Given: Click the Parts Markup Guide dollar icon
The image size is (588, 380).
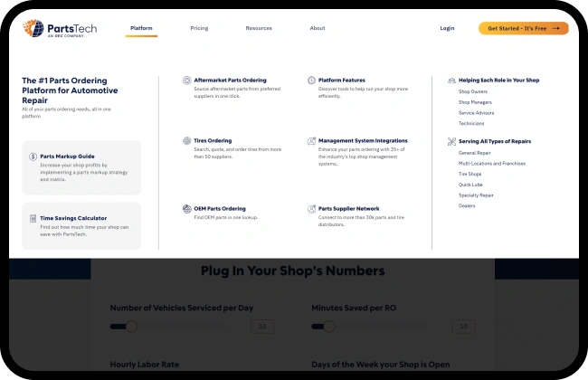Looking at the screenshot, I should (x=33, y=157).
